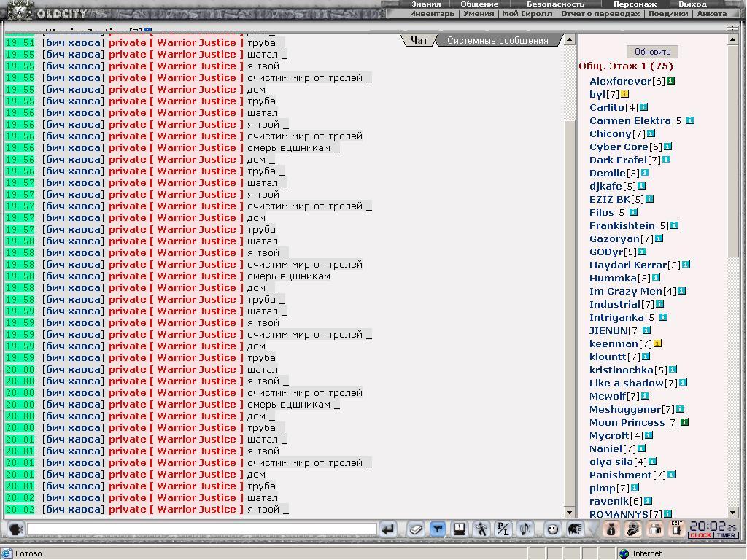The width and height of the screenshot is (747, 560).
Task: Select player name Gazoryan
Action: click(x=614, y=238)
